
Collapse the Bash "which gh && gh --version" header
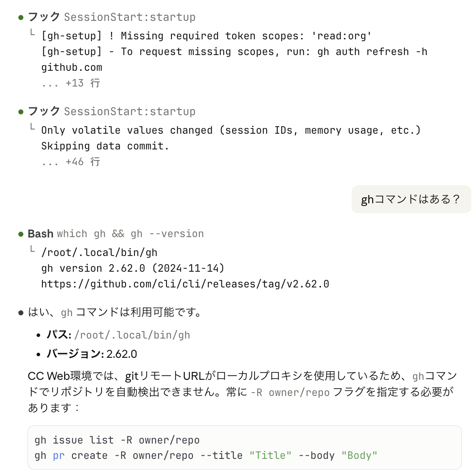point(116,234)
